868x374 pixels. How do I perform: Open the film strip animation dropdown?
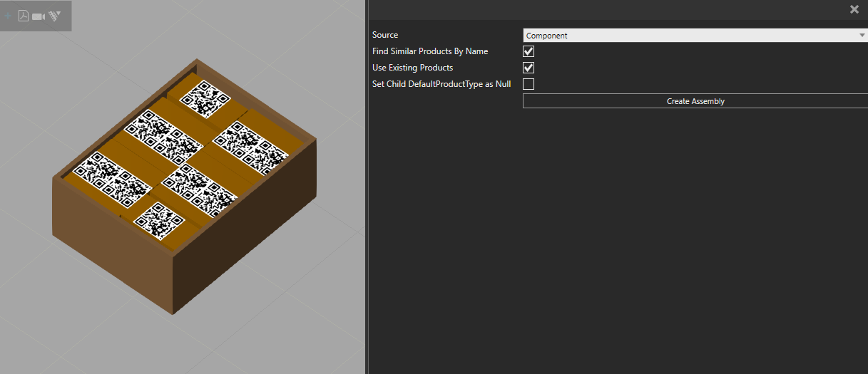tap(55, 16)
